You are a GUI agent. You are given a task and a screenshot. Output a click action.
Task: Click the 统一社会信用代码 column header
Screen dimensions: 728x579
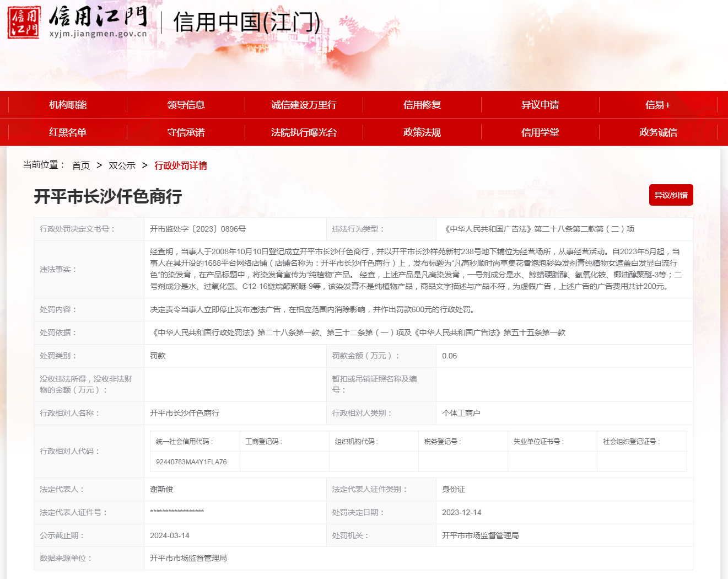pyautogui.click(x=185, y=442)
